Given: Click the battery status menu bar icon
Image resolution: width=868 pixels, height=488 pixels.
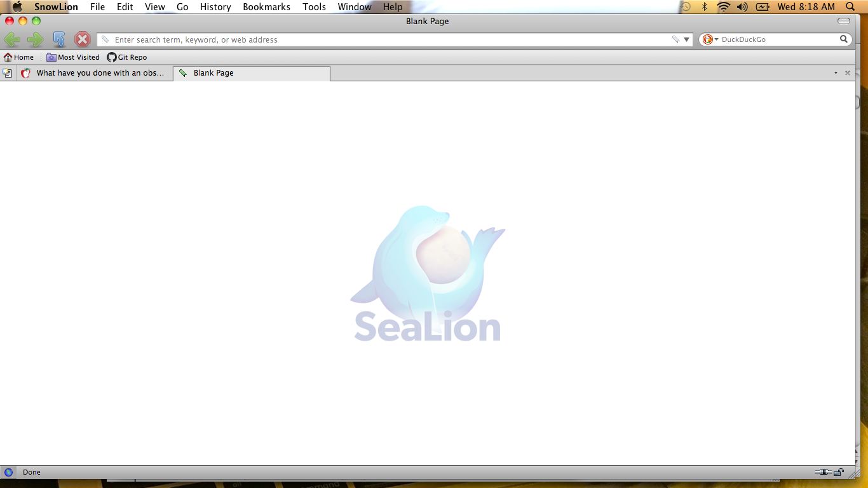Looking at the screenshot, I should point(763,7).
